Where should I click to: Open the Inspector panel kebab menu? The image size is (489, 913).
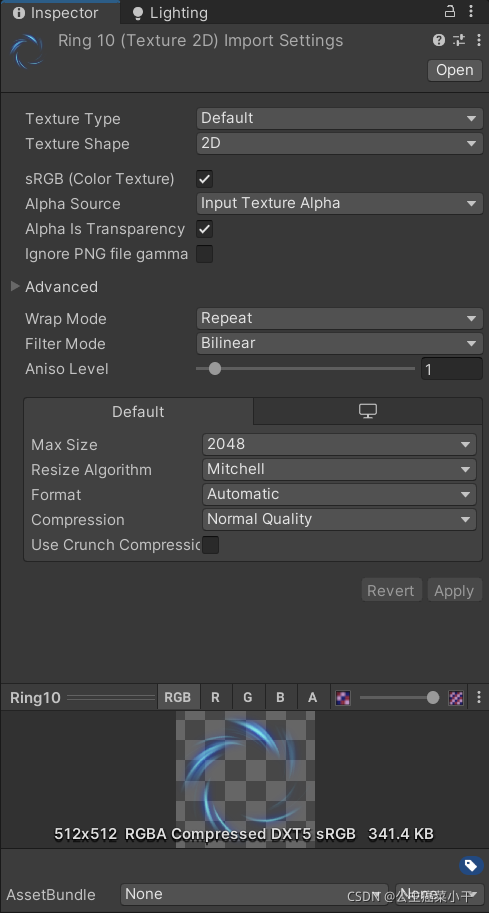471,11
